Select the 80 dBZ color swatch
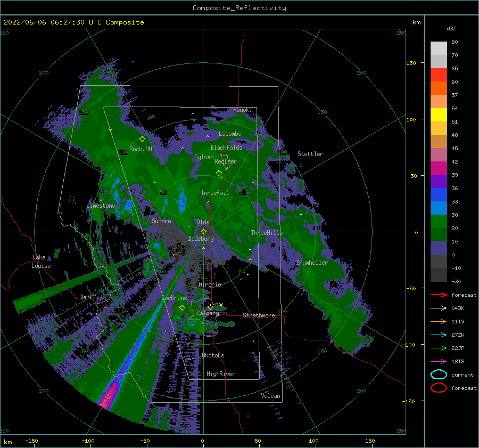The width and height of the screenshot is (479, 448). point(439,48)
